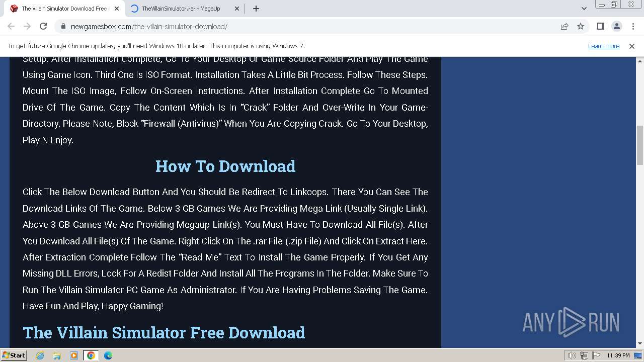Reload the current page

point(43,27)
